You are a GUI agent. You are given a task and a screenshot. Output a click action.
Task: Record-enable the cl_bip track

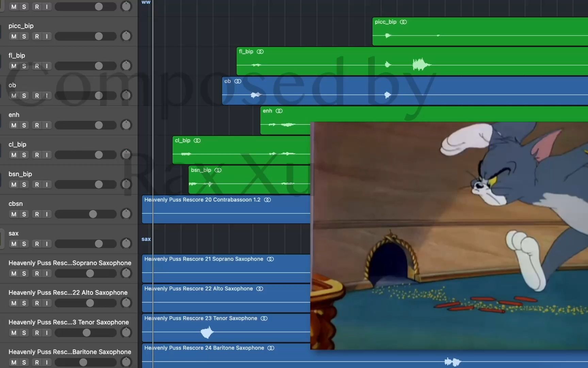tap(37, 155)
